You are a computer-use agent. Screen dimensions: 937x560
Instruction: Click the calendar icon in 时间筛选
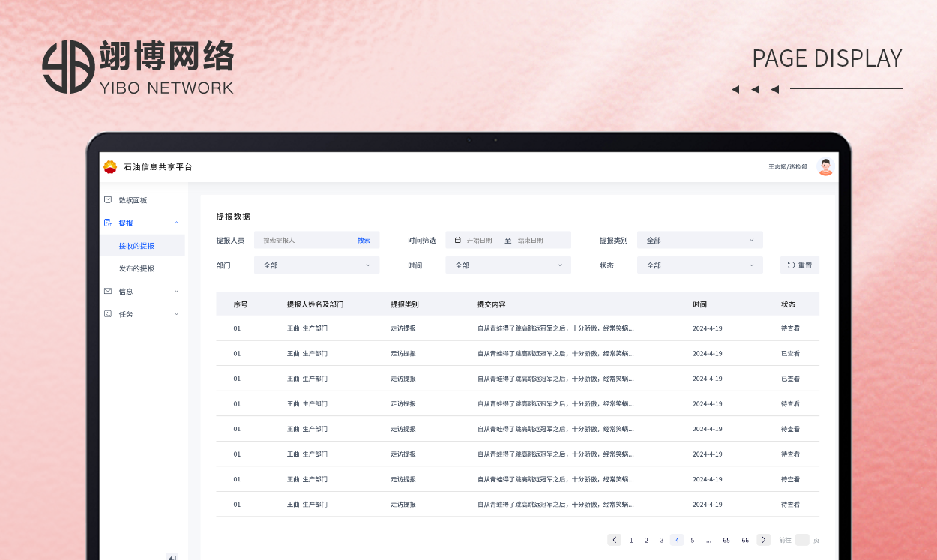coord(458,241)
